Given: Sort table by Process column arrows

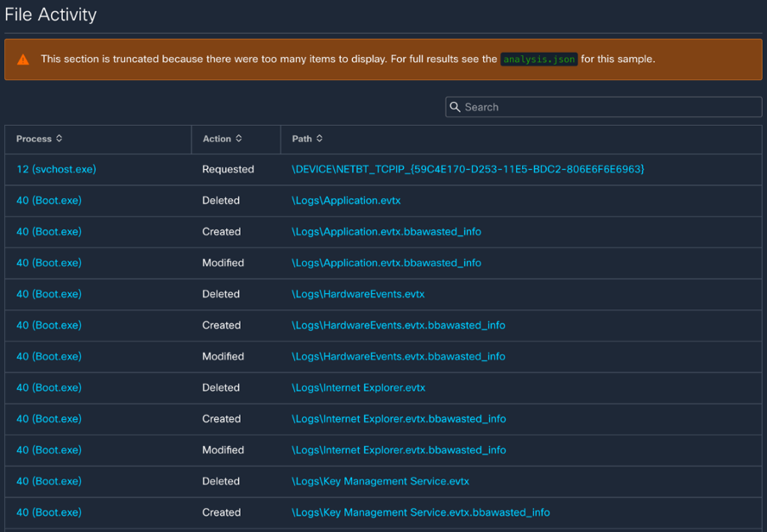Looking at the screenshot, I should pos(60,139).
